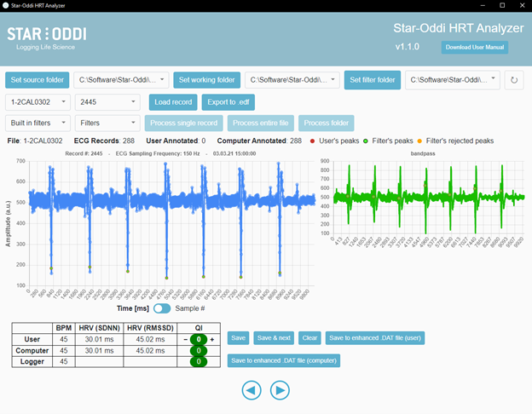Click the orange rejected peaks legend dot
Image resolution: width=532 pixels, height=414 pixels.
[x=419, y=141]
